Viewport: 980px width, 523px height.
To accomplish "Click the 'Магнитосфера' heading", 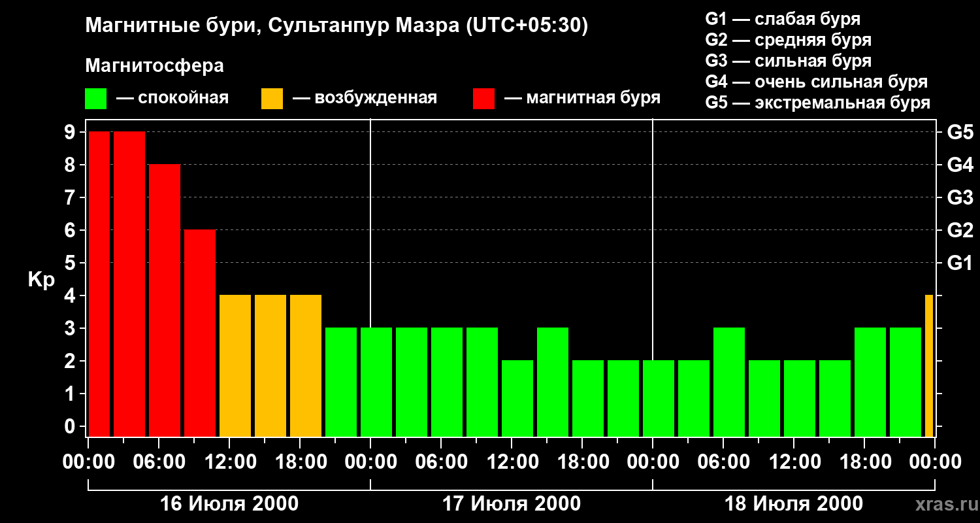I will coord(154,66).
